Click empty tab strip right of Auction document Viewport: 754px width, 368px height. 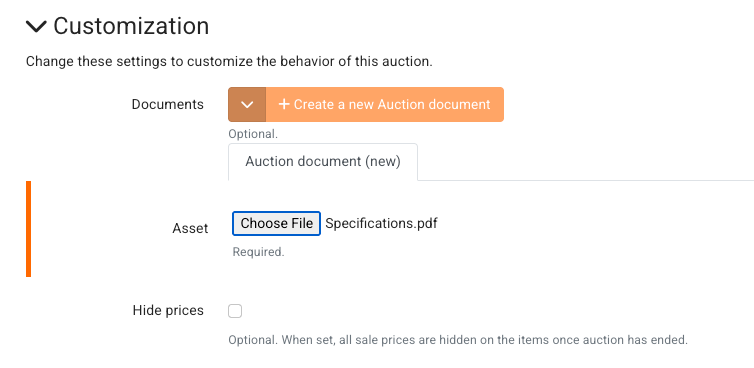click(x=586, y=162)
